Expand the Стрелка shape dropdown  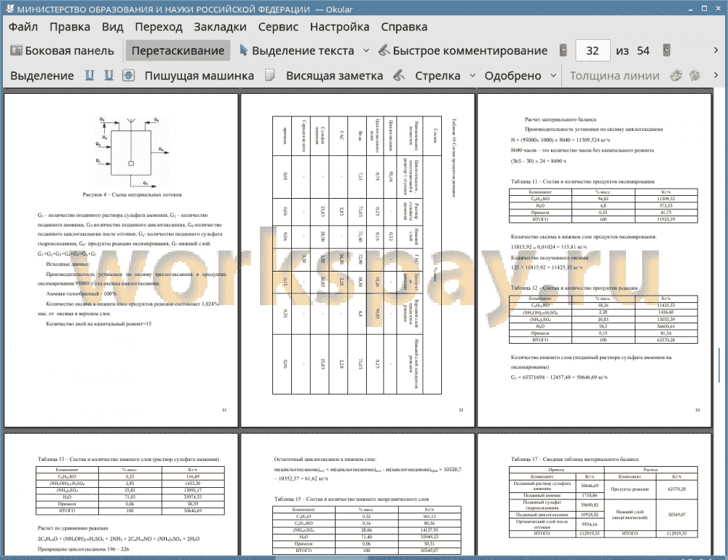click(x=472, y=76)
